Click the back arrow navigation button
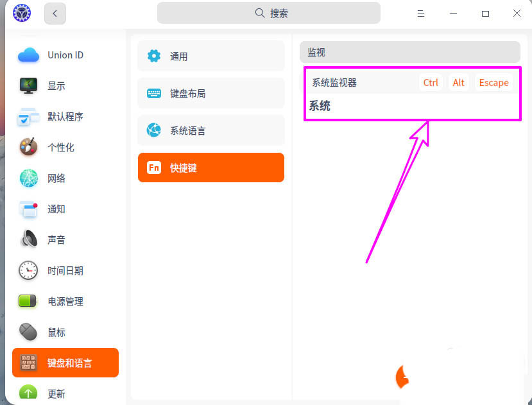532x405 pixels. coord(55,13)
